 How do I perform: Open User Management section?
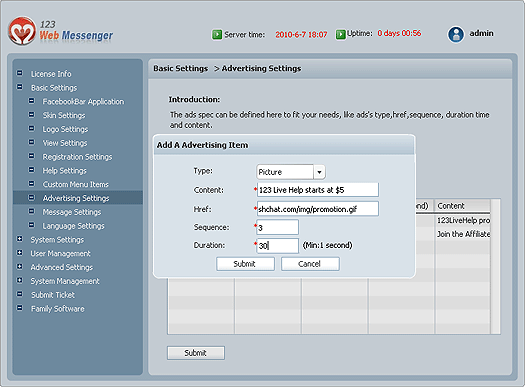[60, 253]
